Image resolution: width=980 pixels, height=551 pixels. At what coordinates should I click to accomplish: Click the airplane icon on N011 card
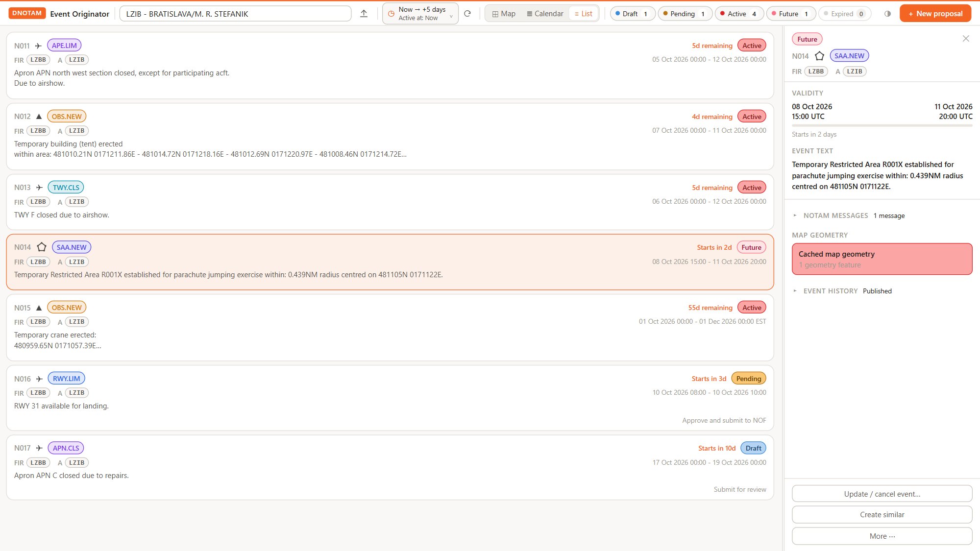(x=38, y=46)
